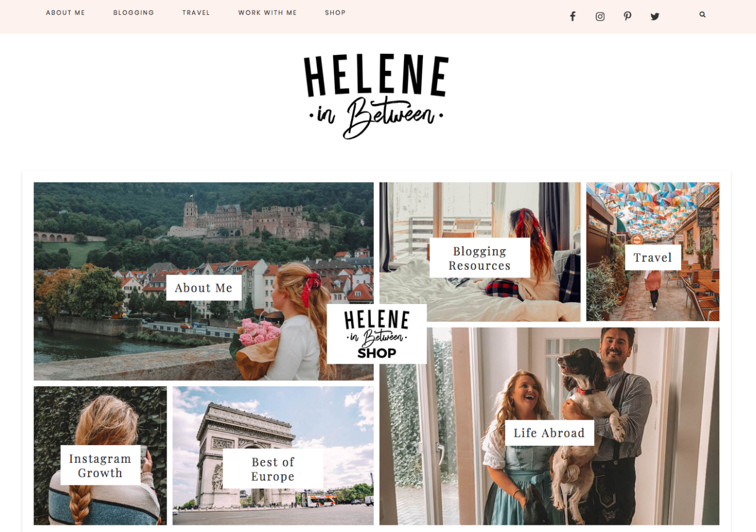Open the Instagram social icon
This screenshot has height=532, width=756.
pos(600,17)
